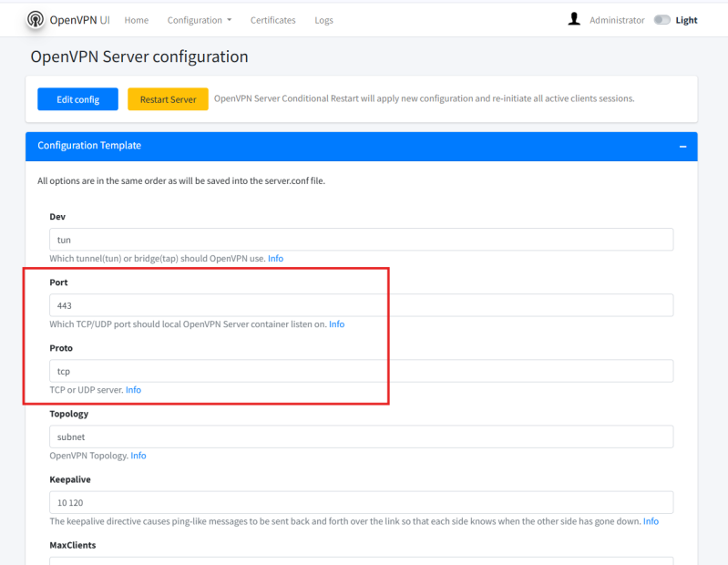Click the 'Which TCP/UDP port should local' hint
The height and width of the screenshot is (565, 728).
(188, 324)
